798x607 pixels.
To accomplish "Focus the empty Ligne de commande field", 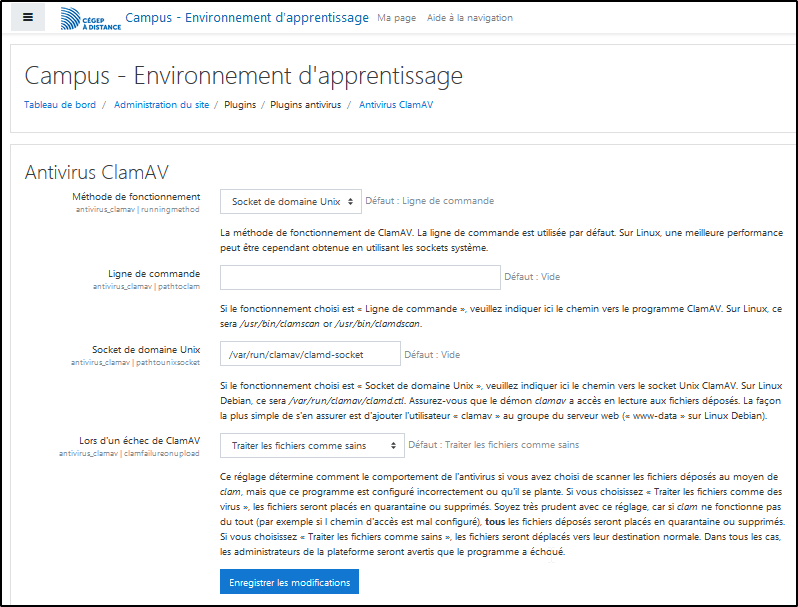I will coord(359,277).
